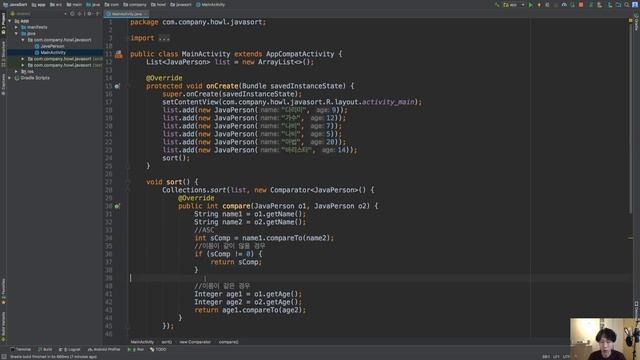This screenshot has width=640, height=360.
Task: Run the app with green play button
Action: 531,5
